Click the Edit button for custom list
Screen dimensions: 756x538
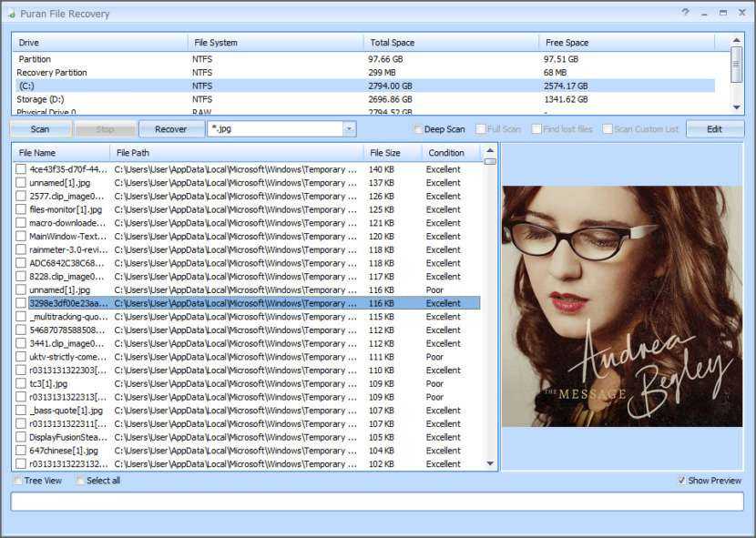coord(714,129)
